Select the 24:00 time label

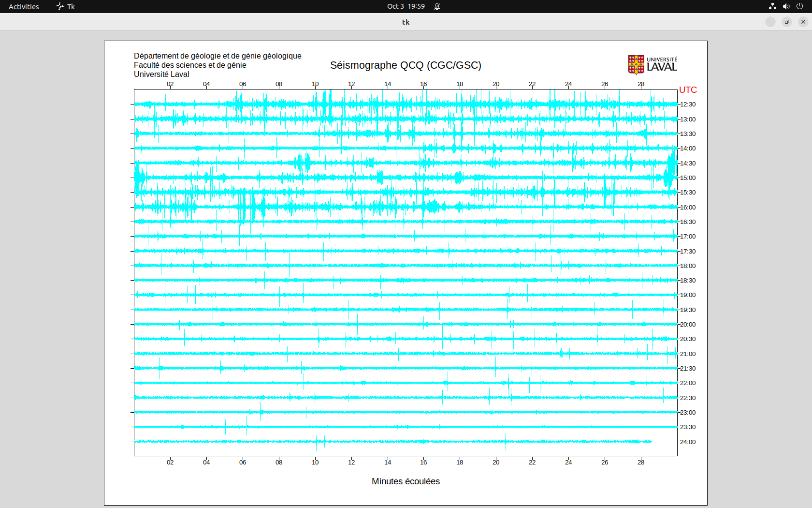point(688,442)
